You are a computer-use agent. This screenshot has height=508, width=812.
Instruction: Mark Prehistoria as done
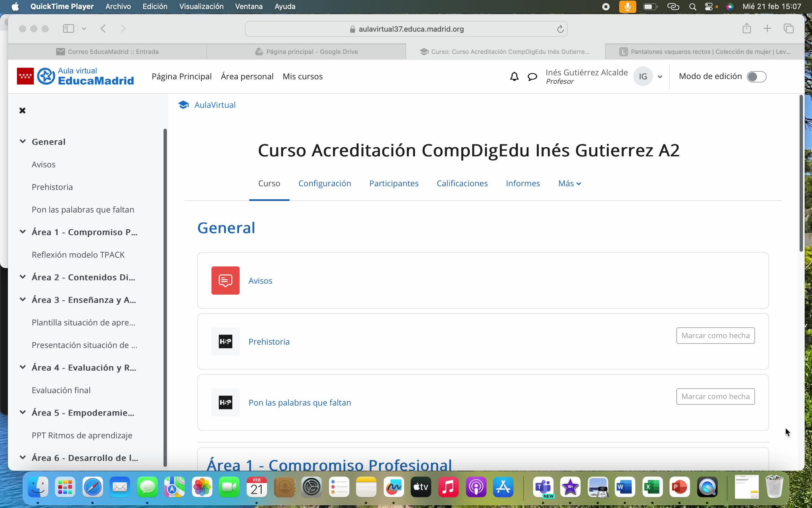[715, 335]
